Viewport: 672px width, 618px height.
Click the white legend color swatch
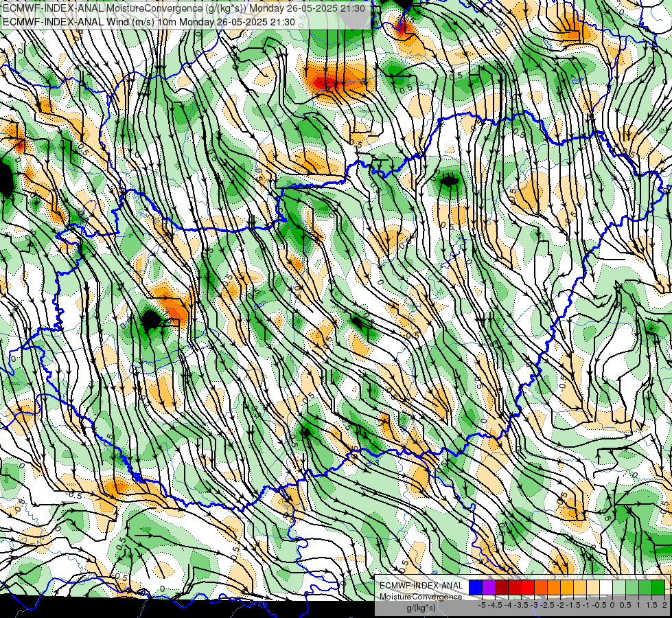coord(606,588)
